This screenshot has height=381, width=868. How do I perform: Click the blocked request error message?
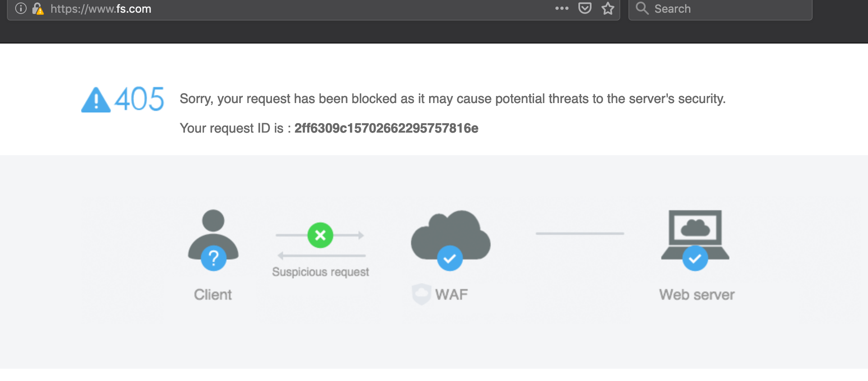click(452, 99)
